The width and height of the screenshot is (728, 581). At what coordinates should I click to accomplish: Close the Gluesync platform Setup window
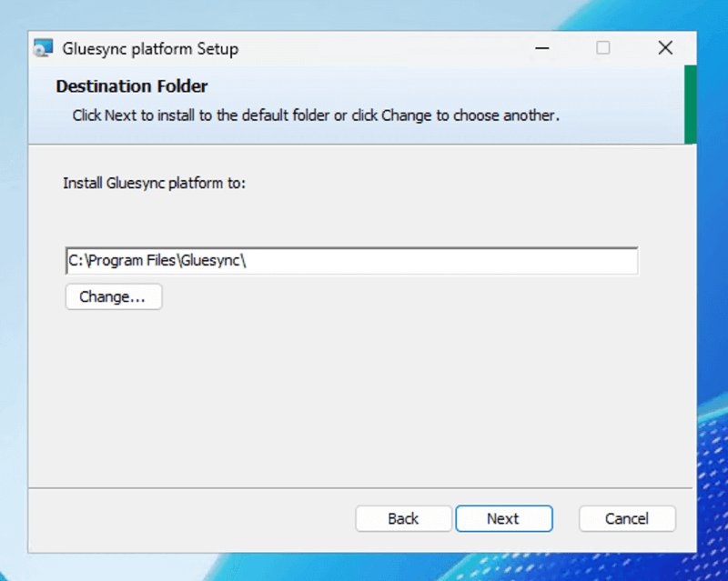(665, 48)
